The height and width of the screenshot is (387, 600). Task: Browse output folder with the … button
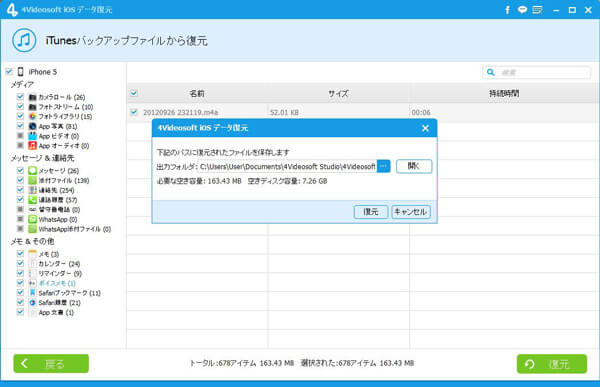[383, 166]
